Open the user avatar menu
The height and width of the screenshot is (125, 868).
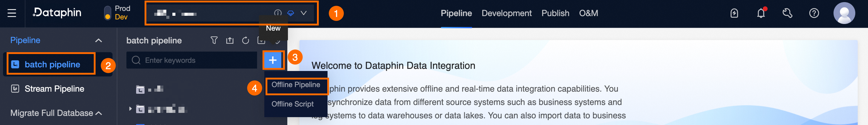pyautogui.click(x=844, y=13)
